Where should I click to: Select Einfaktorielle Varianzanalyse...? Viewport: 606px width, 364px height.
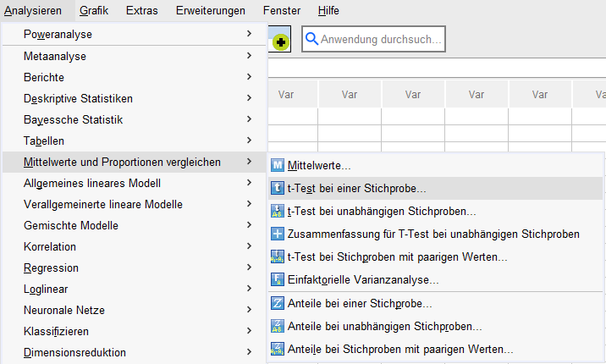[x=435, y=279]
